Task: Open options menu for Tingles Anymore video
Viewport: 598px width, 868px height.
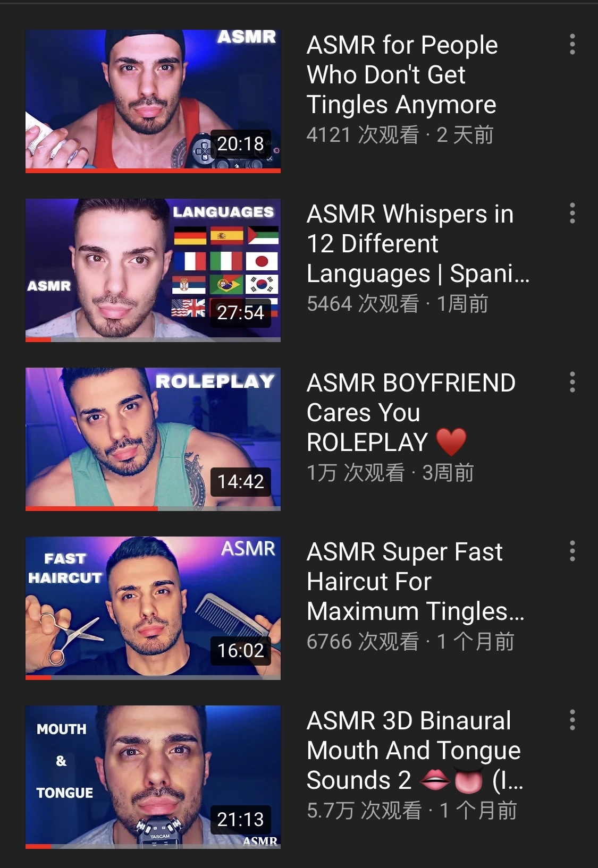Action: point(572,44)
